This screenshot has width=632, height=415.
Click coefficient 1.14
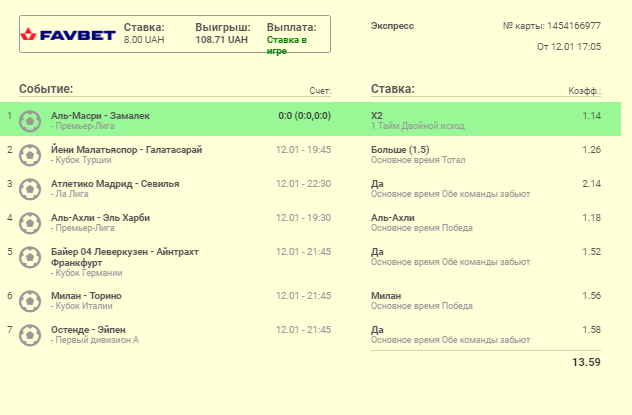tap(591, 116)
